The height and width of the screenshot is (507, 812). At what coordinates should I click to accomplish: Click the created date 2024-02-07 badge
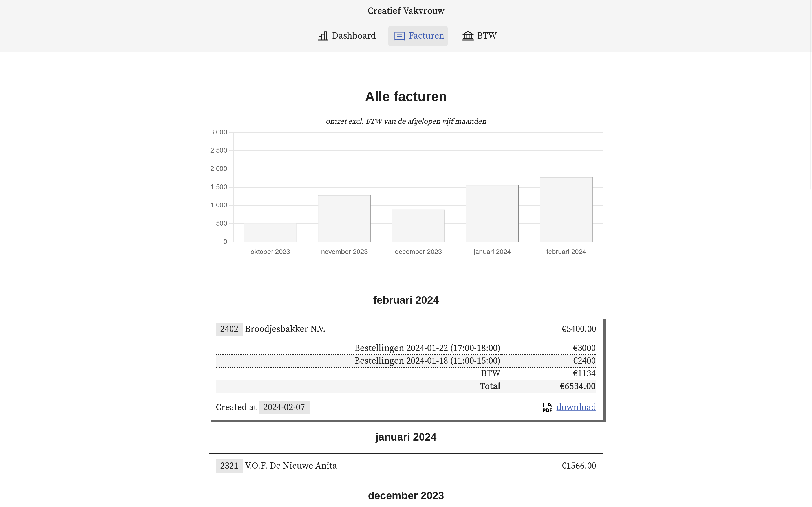[284, 407]
